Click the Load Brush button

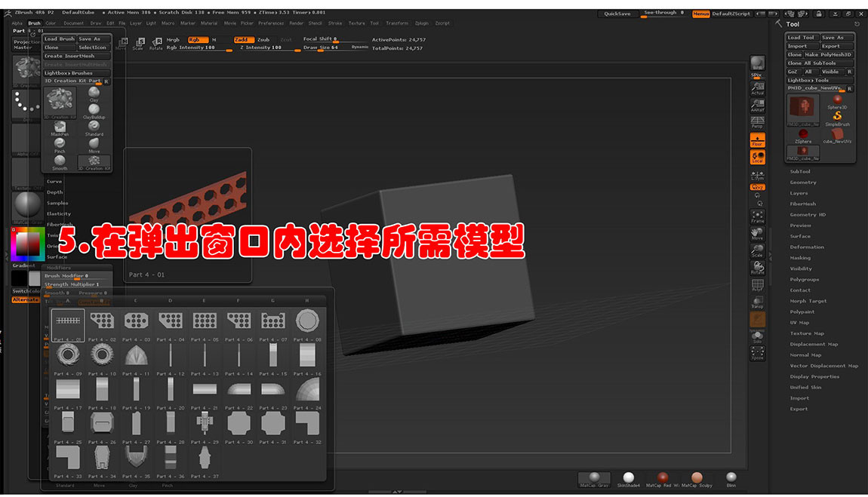click(59, 39)
